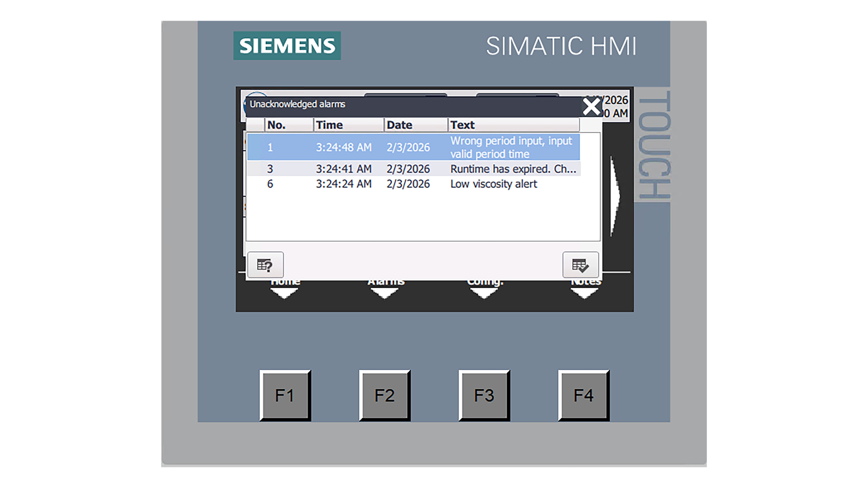Click alarm number 6 cell
Image resolution: width=868 pixels, height=488 pixels.
click(x=270, y=184)
